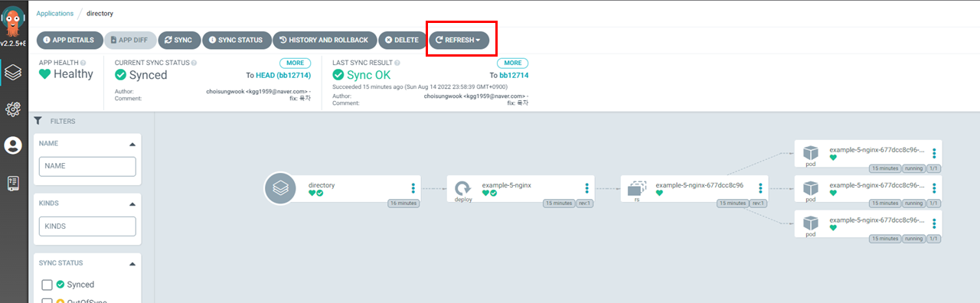Click the Sync OK status text
The height and width of the screenshot is (303, 980).
(x=369, y=75)
